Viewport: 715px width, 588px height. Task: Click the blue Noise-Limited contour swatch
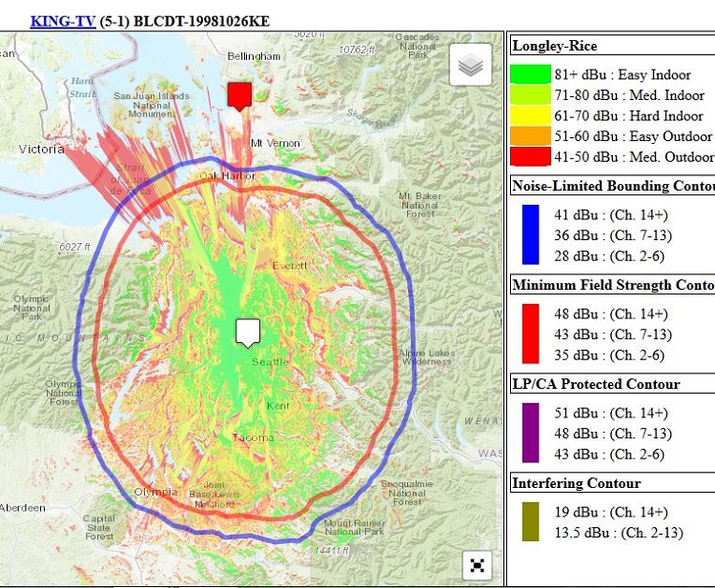pos(530,234)
